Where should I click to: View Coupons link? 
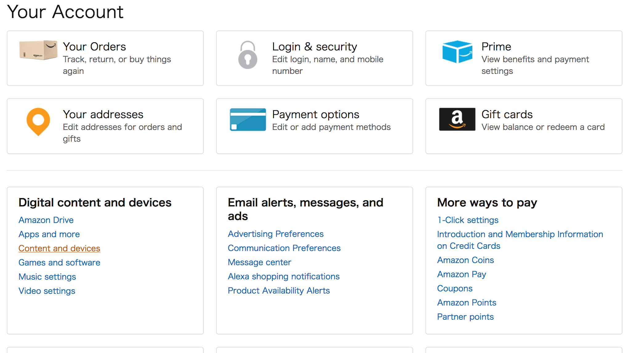click(x=455, y=288)
